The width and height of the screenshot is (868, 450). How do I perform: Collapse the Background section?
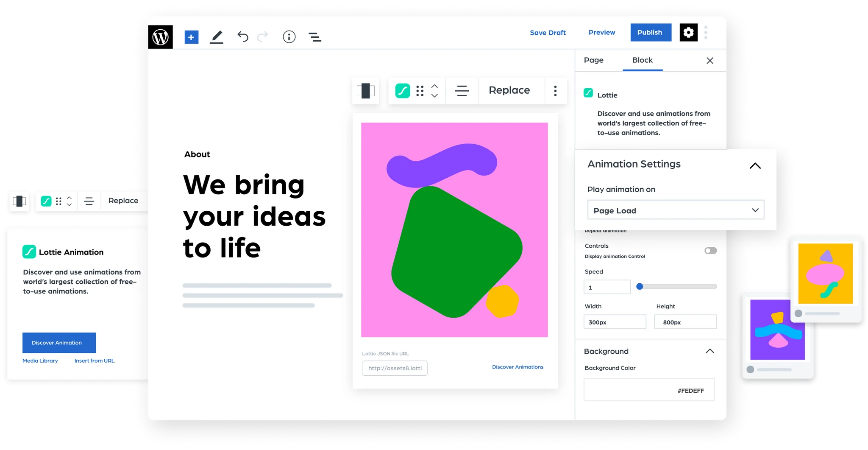(709, 351)
